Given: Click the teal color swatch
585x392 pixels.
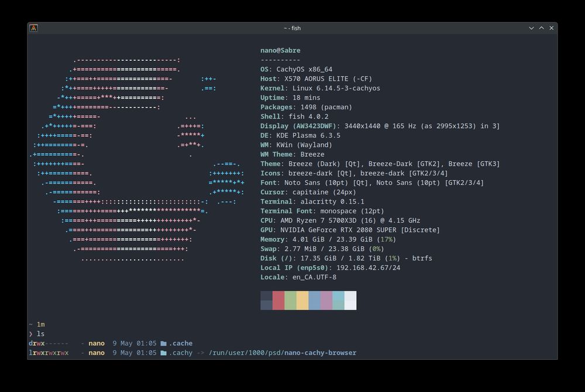Looking at the screenshot, I should [x=338, y=300].
